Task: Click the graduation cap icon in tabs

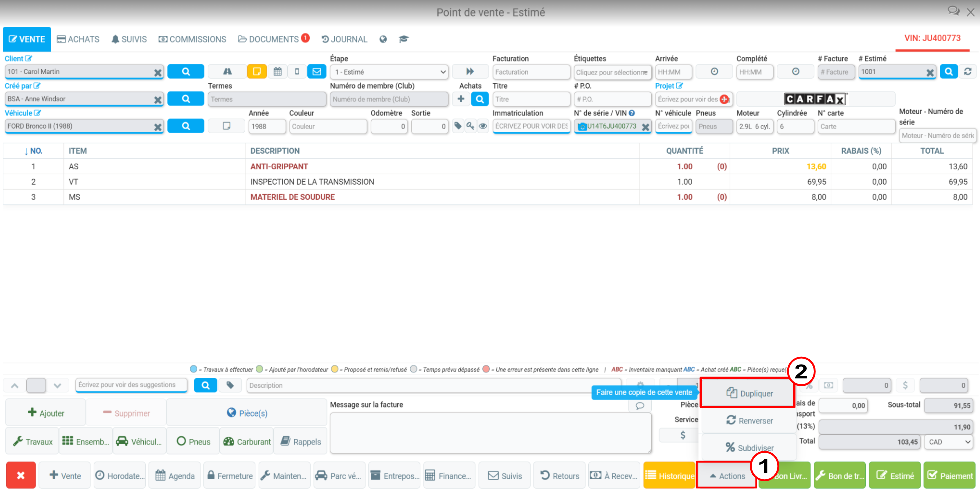Action: pyautogui.click(x=404, y=39)
